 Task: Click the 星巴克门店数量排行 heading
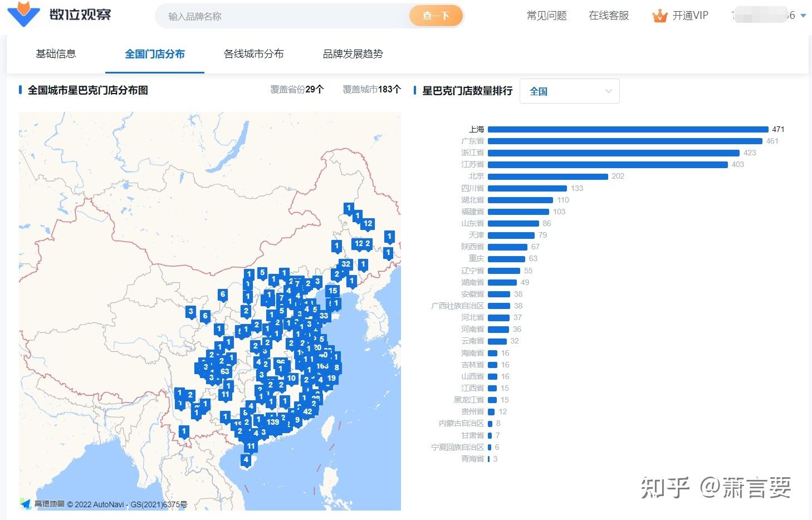click(467, 91)
